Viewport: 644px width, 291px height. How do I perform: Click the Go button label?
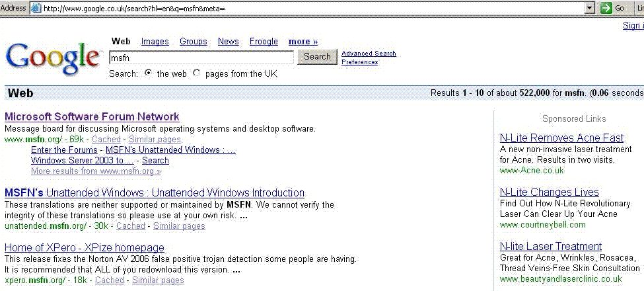620,8
